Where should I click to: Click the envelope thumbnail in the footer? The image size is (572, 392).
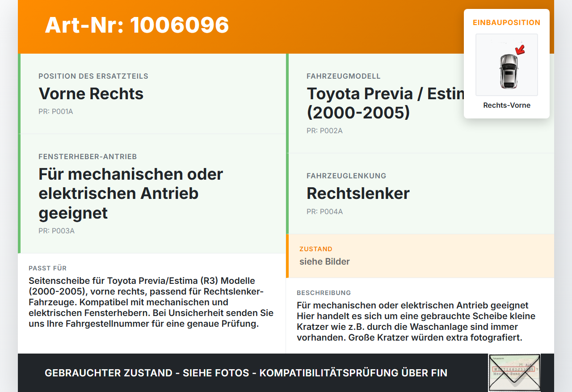(x=514, y=373)
